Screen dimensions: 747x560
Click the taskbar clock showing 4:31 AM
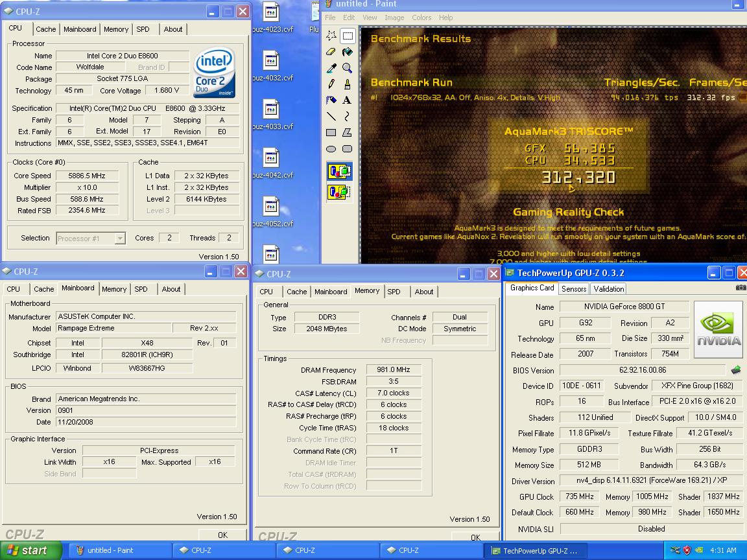pyautogui.click(x=723, y=550)
